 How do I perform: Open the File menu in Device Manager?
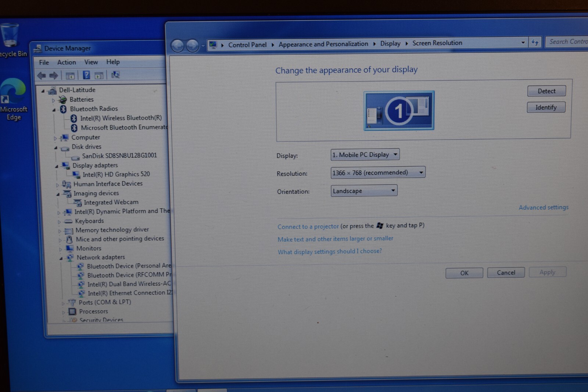pos(44,62)
